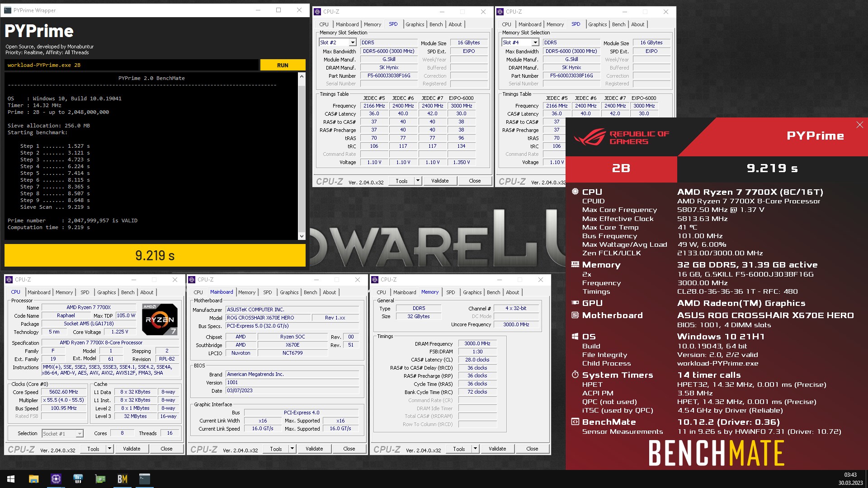The image size is (868, 488).
Task: Expand Tools arrow in CPU-Z Memory window
Action: 475,449
